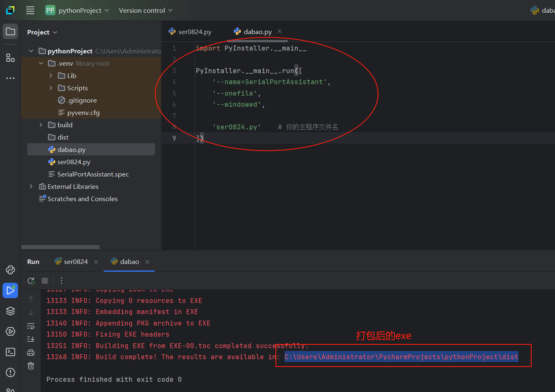Open the pythonProject dropdown

coord(84,10)
